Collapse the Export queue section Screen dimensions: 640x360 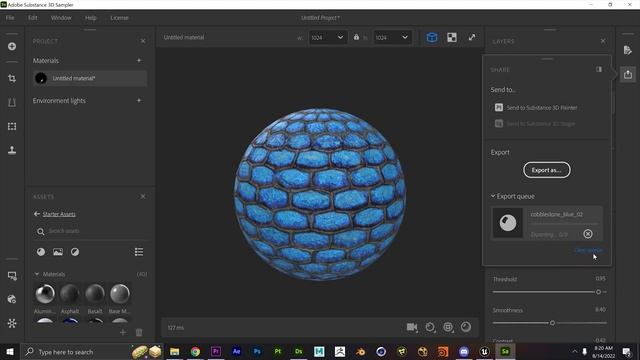click(493, 196)
